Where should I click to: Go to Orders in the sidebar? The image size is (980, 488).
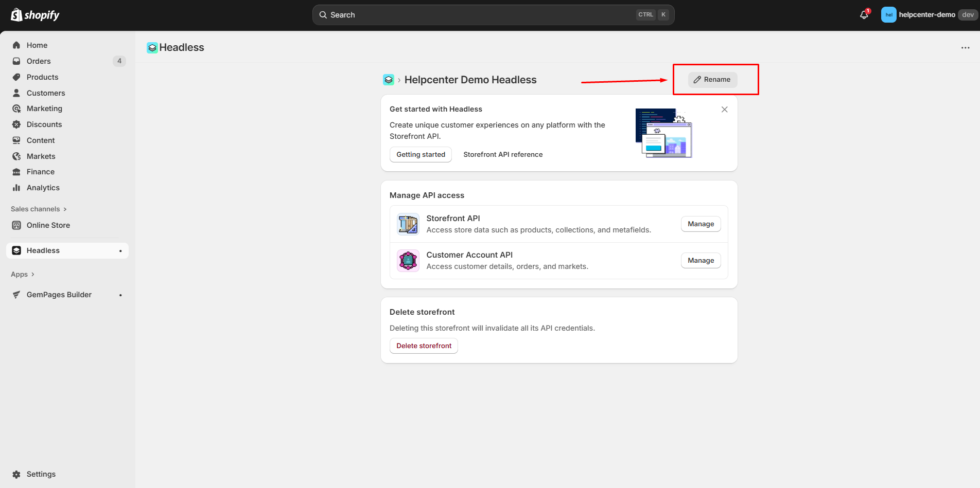39,61
